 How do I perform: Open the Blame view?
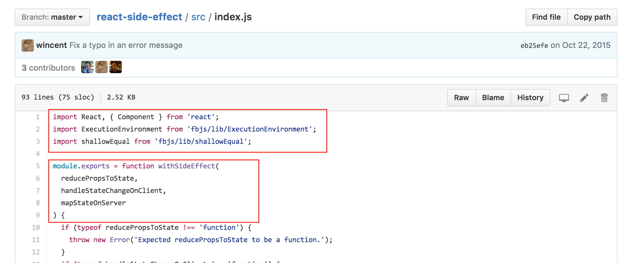(493, 98)
